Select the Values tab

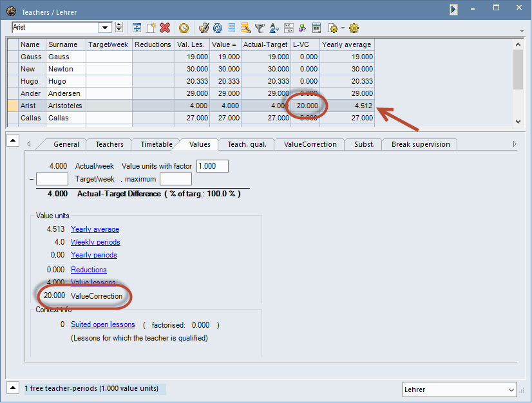coord(200,144)
